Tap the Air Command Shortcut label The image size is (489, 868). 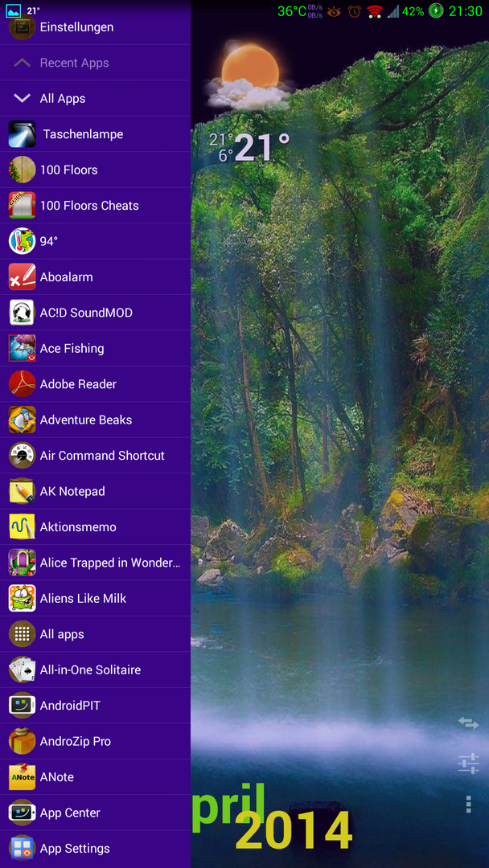[x=102, y=455]
